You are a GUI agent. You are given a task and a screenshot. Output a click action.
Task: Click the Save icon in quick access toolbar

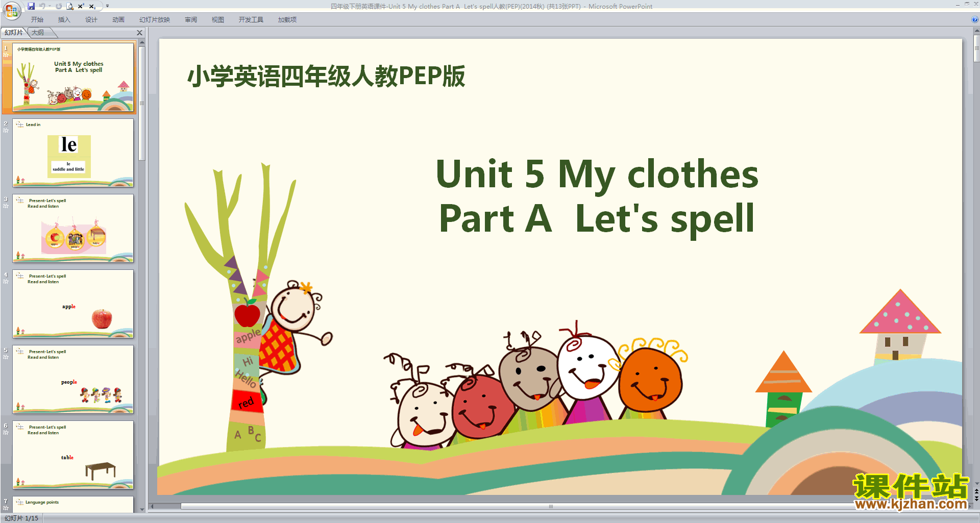(31, 6)
